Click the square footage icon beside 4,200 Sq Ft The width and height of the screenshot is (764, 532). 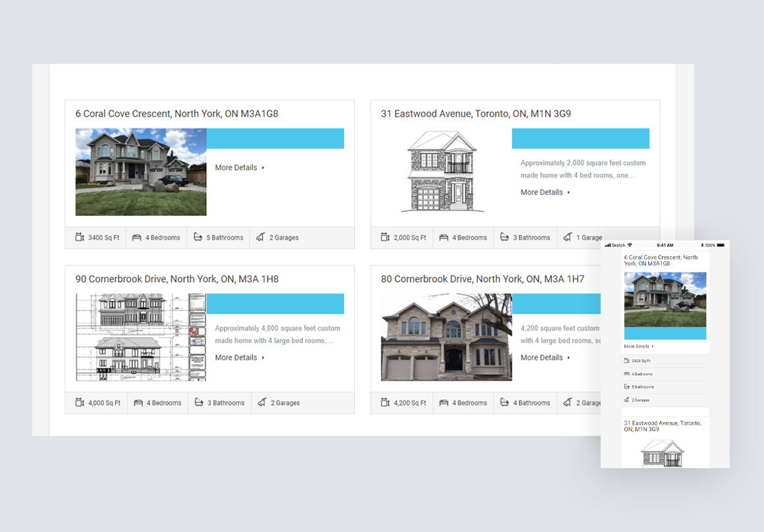pos(385,403)
